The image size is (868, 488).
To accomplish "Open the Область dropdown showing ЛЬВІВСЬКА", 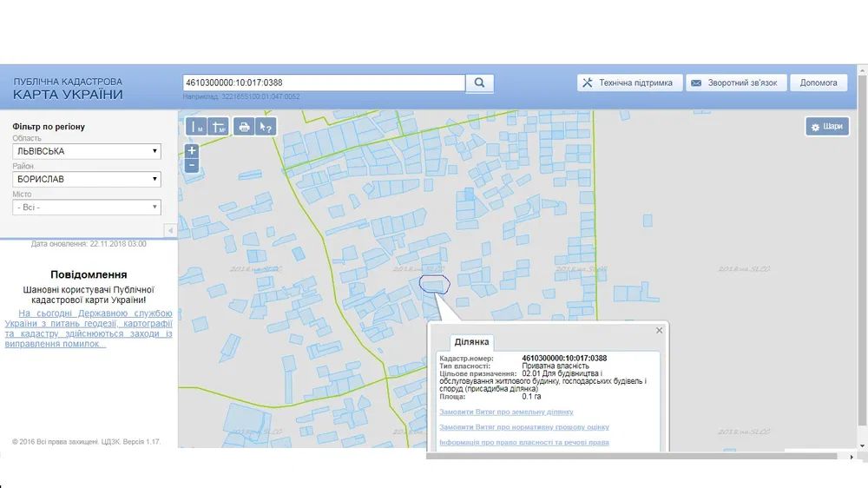I will pos(87,151).
